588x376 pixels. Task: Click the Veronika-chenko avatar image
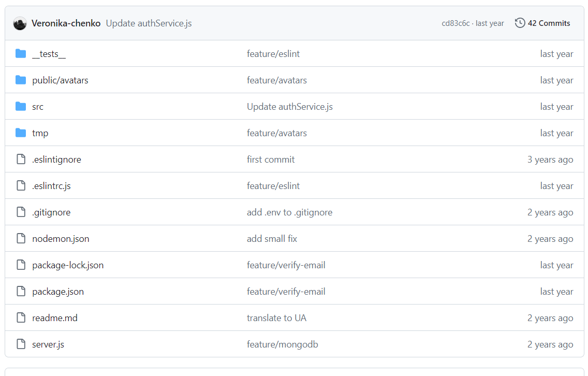20,23
